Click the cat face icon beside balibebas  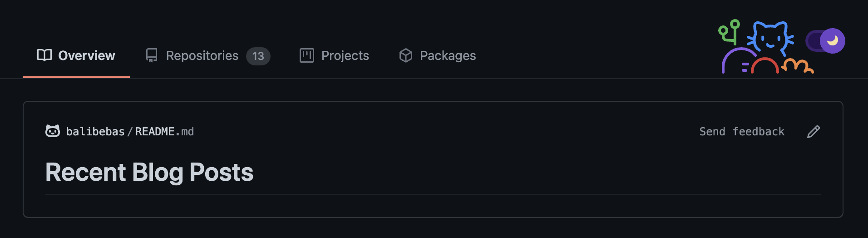point(53,131)
